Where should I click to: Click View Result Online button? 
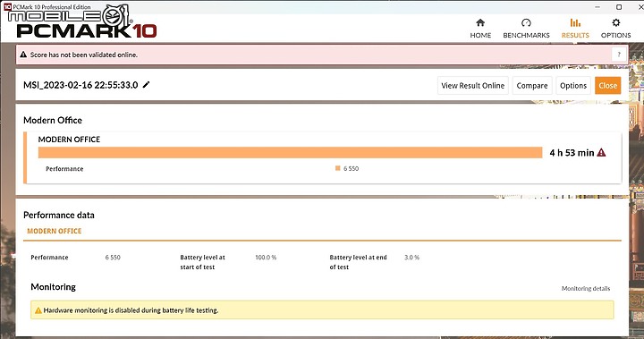click(473, 86)
